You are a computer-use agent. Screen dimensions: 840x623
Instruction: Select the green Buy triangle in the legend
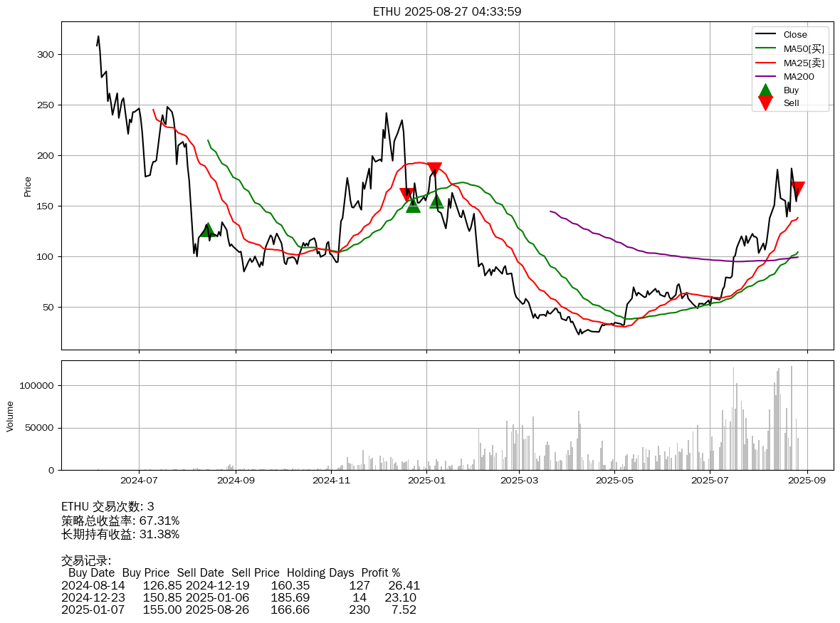point(765,90)
